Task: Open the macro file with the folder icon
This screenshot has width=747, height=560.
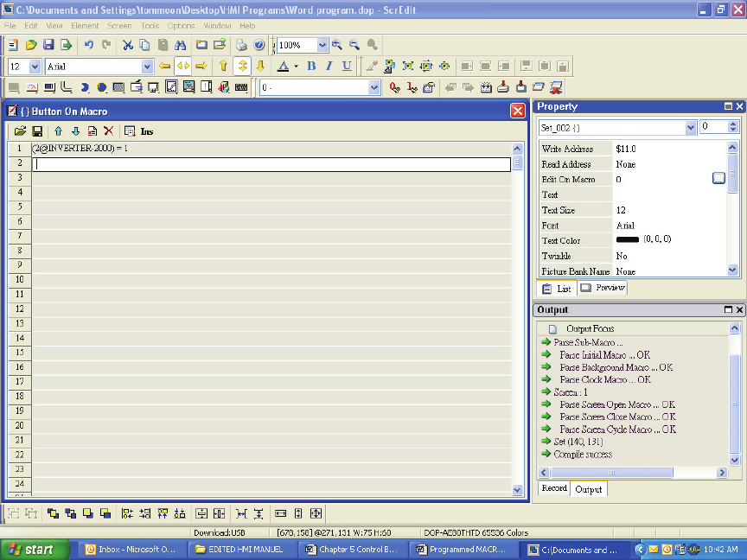Action: point(20,131)
